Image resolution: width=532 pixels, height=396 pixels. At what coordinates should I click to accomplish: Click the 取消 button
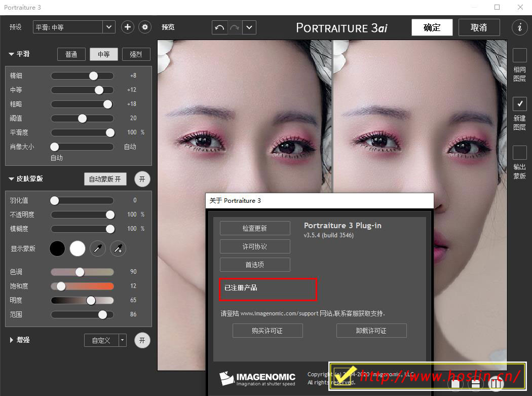(479, 27)
